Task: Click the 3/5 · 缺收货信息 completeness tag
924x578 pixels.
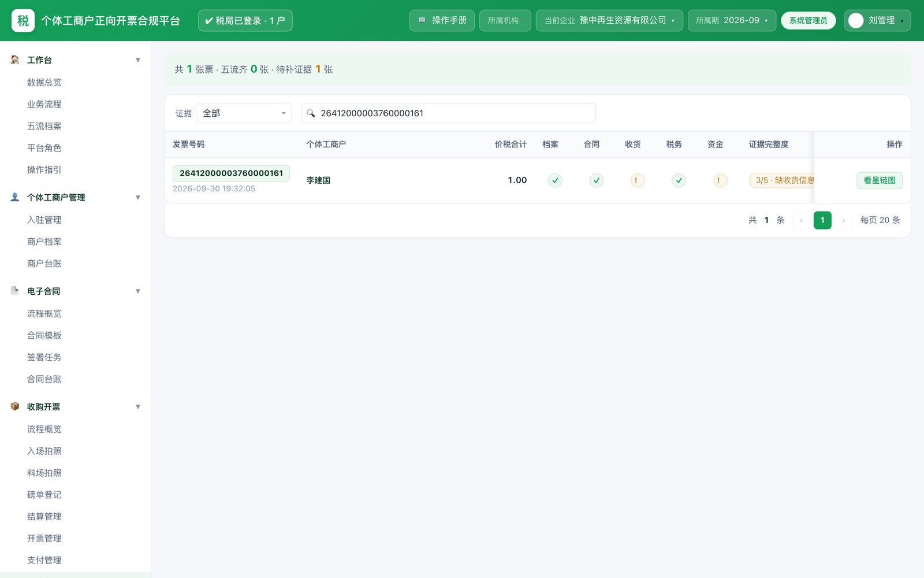Action: pos(781,180)
